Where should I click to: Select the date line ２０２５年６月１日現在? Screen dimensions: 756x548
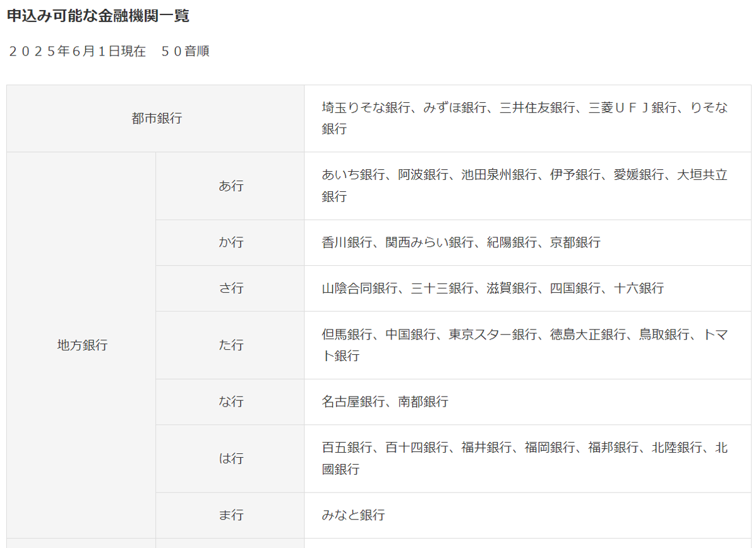click(77, 51)
